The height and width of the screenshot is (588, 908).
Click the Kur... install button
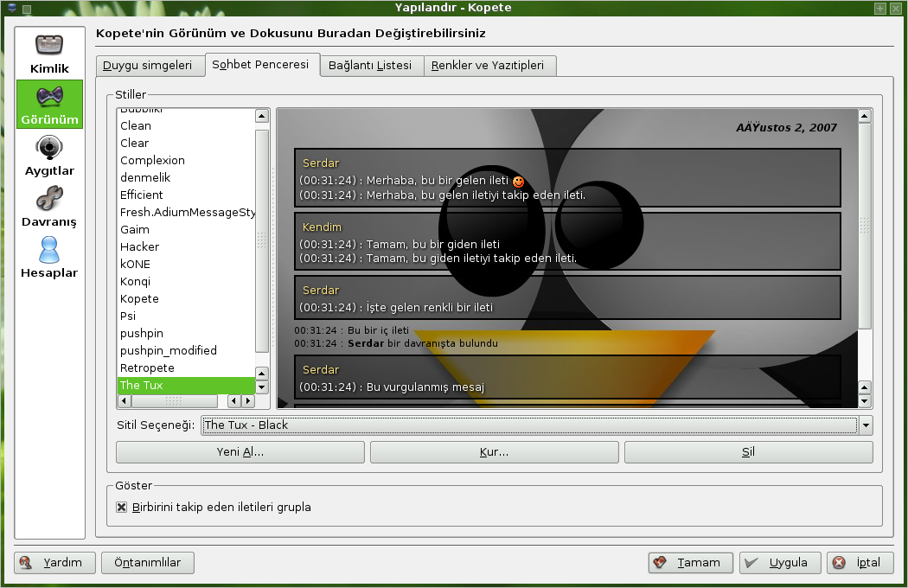(x=494, y=452)
